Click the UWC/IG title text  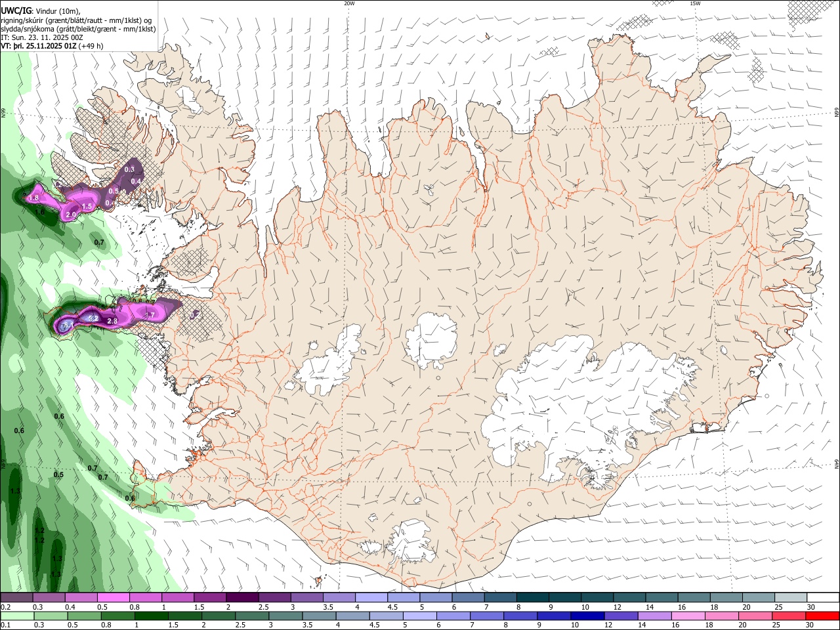coord(16,11)
